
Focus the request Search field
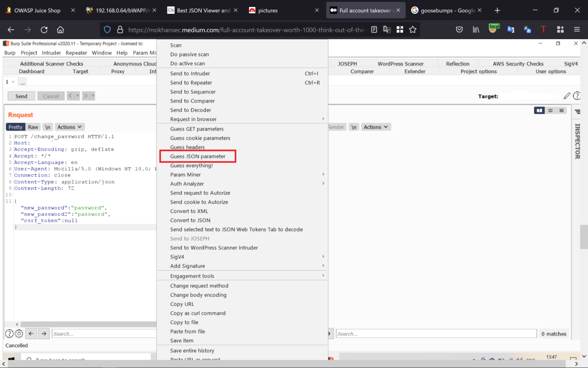click(x=104, y=334)
